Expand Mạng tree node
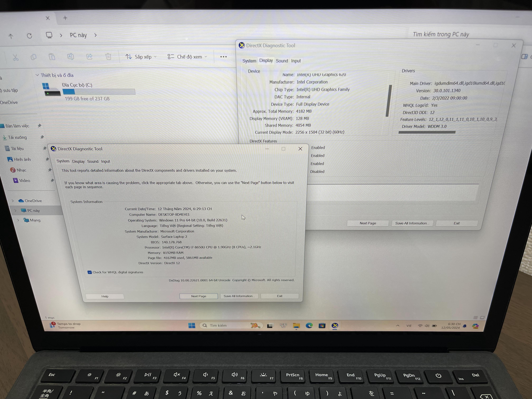Image resolution: width=532 pixels, height=399 pixels. pos(18,220)
